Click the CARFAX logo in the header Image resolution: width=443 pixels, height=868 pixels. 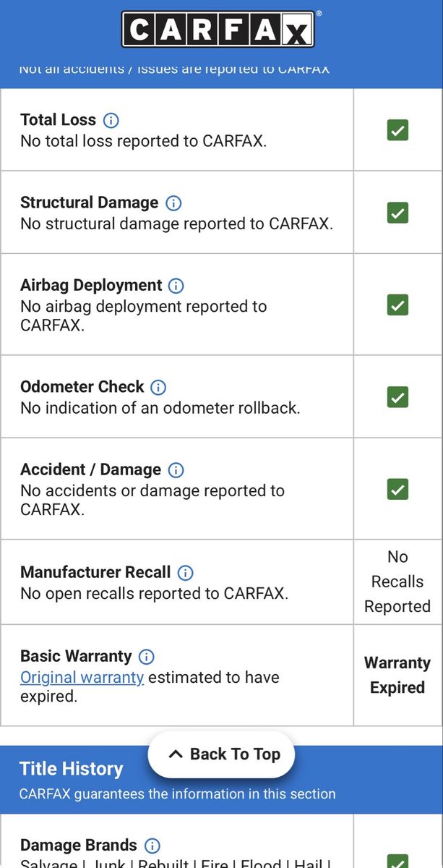coord(218,29)
